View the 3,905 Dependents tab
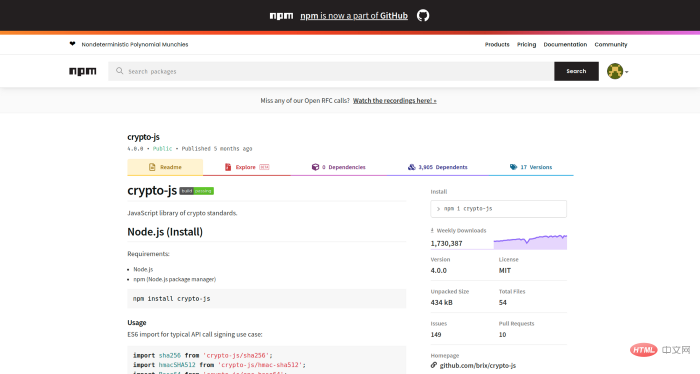Viewport: 700px width, 374px height. pyautogui.click(x=438, y=167)
